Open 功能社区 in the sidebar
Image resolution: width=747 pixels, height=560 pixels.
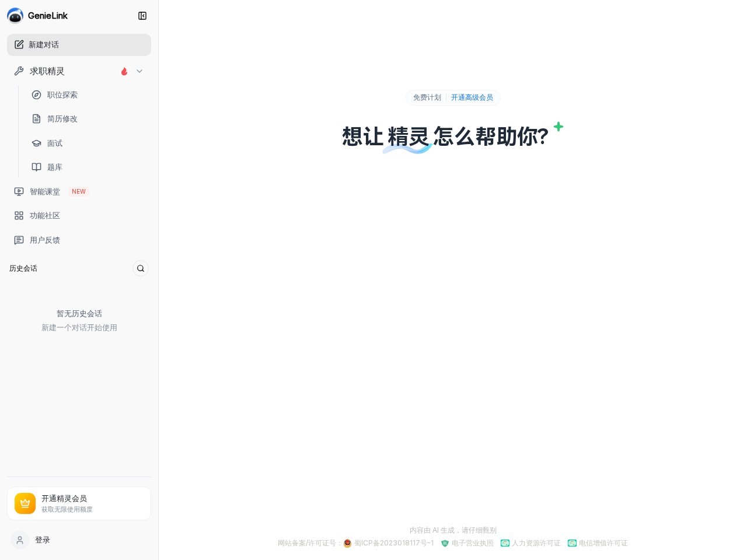(x=79, y=216)
